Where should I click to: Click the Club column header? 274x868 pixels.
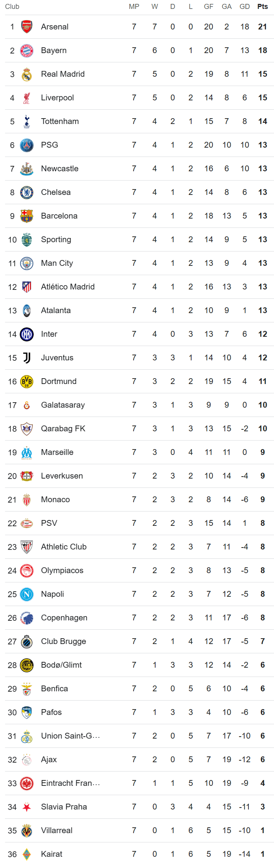(x=12, y=7)
